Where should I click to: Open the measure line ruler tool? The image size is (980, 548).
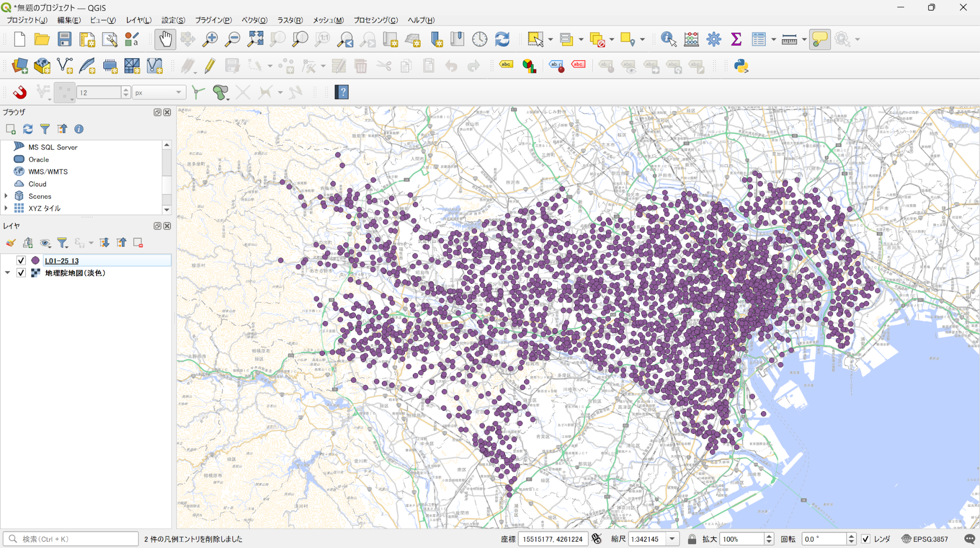pos(789,39)
